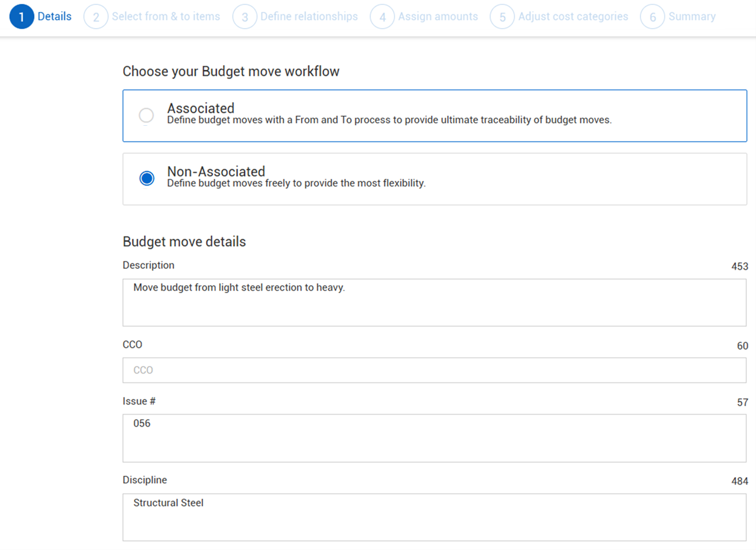Image resolution: width=756 pixels, height=550 pixels.
Task: Click the step 1 circle icon
Action: coord(22,17)
